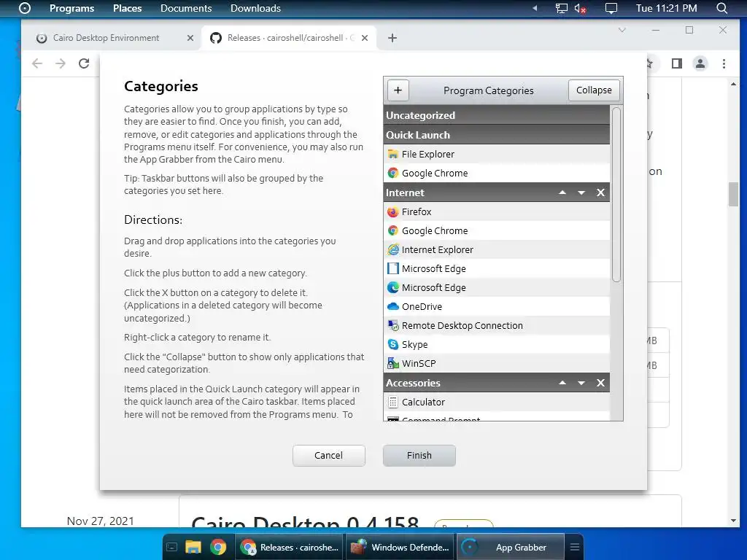Open the search magnifier in menu bar
This screenshot has height=560, width=747.
click(x=721, y=8)
